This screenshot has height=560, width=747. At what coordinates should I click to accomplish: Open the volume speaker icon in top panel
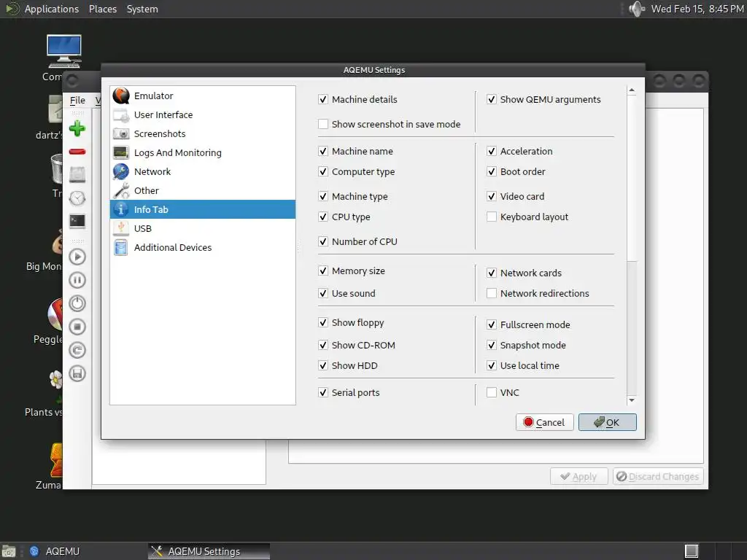[636, 9]
